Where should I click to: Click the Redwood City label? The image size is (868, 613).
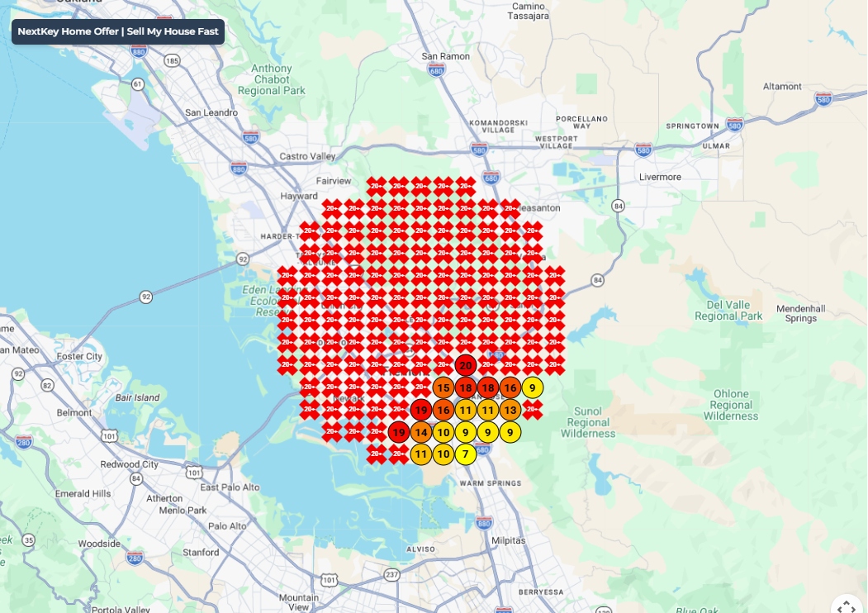coord(129,464)
